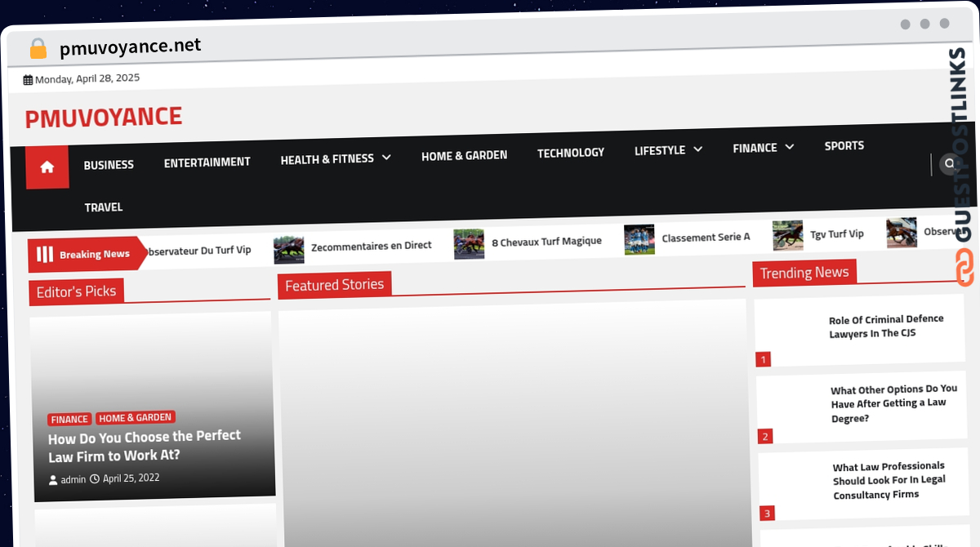Open Role Of Criminal Defence Lawyers article
Viewport: 980px width, 547px height.
pos(886,326)
